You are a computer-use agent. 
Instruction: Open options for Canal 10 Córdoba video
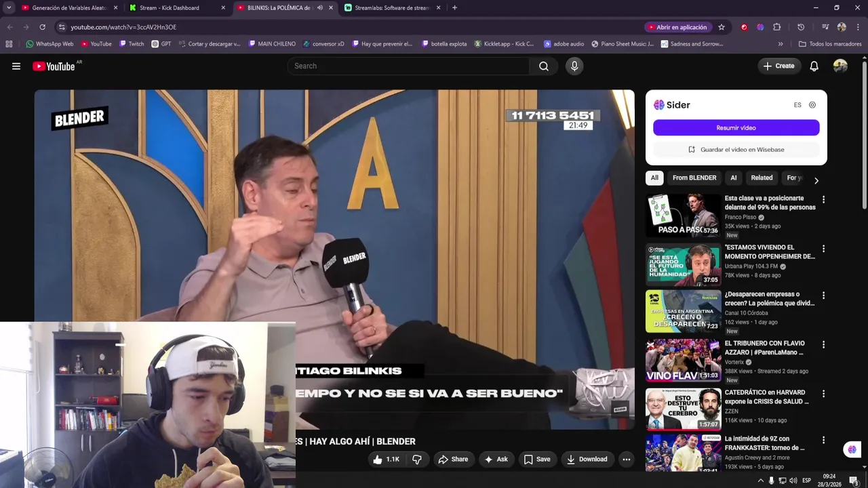point(823,296)
